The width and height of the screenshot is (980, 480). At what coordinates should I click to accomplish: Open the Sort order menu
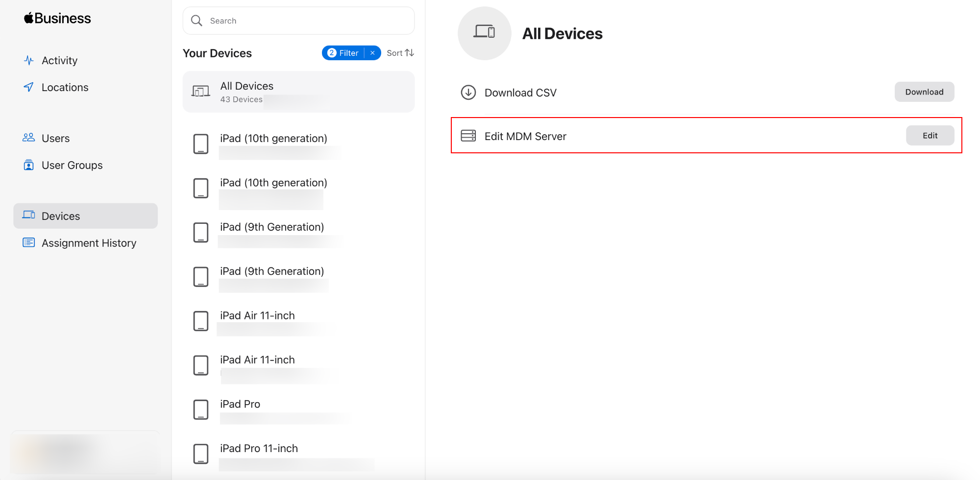tap(400, 53)
